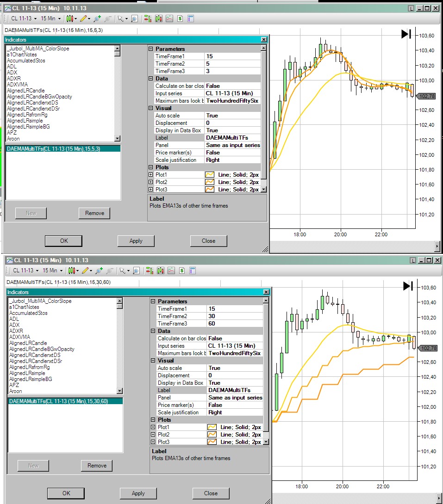Click the Close button in top dialog
The image size is (443, 504).
208,241
